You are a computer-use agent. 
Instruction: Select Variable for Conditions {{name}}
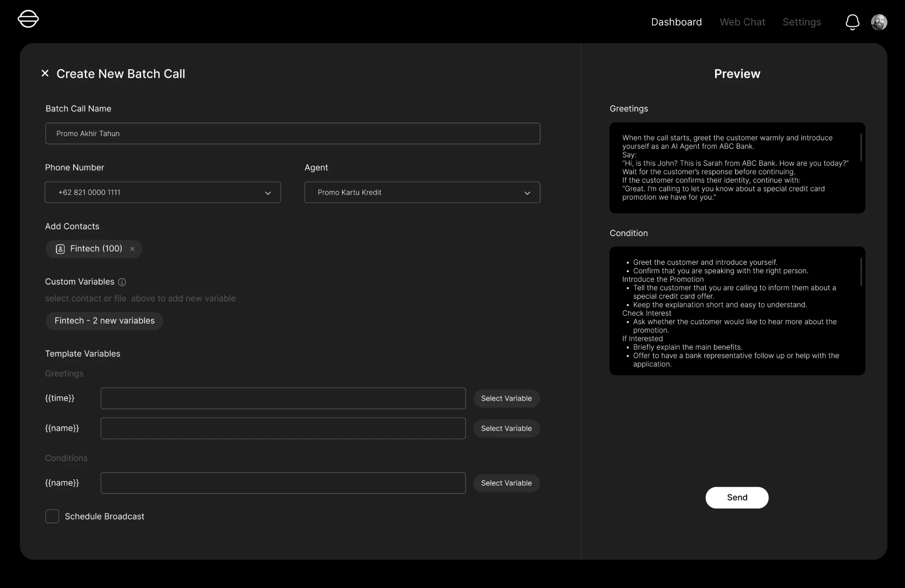pos(506,483)
